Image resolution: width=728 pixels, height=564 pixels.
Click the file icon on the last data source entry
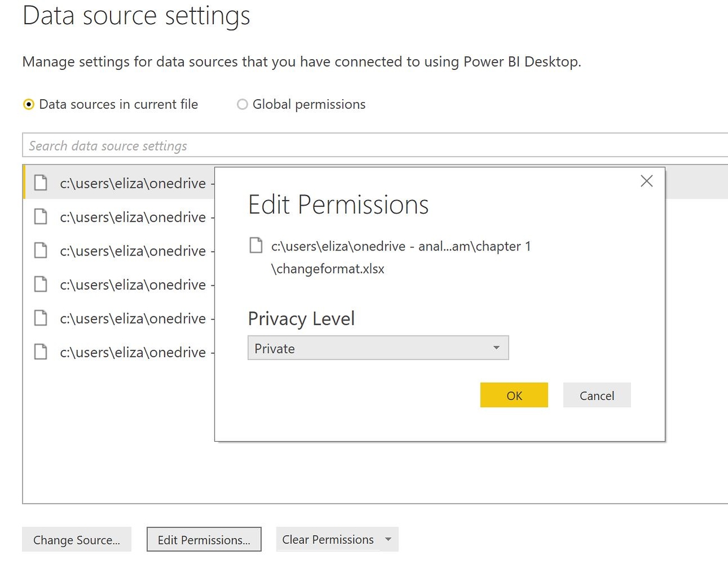40,352
